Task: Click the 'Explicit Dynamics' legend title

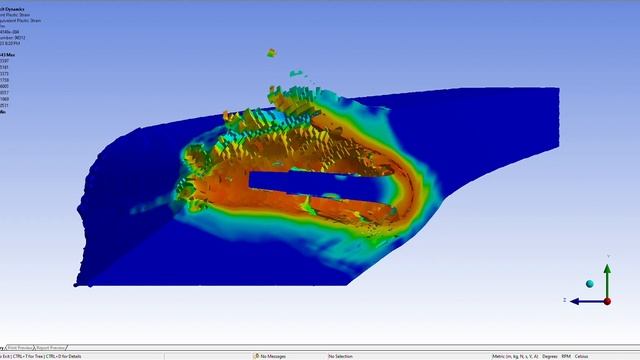Action: (x=12, y=9)
